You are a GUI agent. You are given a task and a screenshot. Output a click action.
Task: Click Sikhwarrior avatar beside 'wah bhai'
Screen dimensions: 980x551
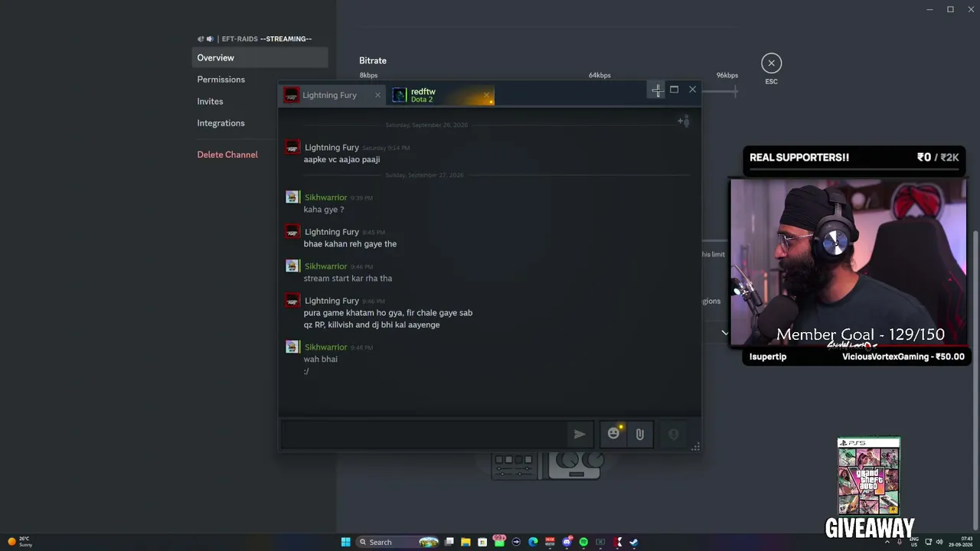[292, 347]
